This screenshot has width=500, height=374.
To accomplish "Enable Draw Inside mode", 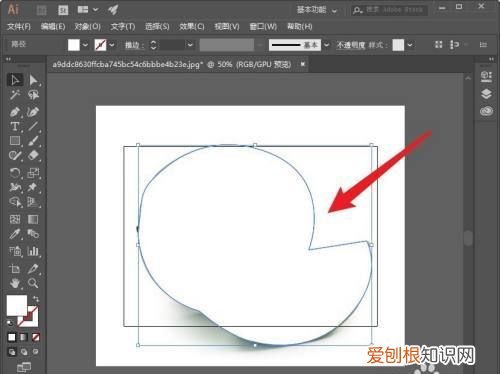I will [35, 352].
